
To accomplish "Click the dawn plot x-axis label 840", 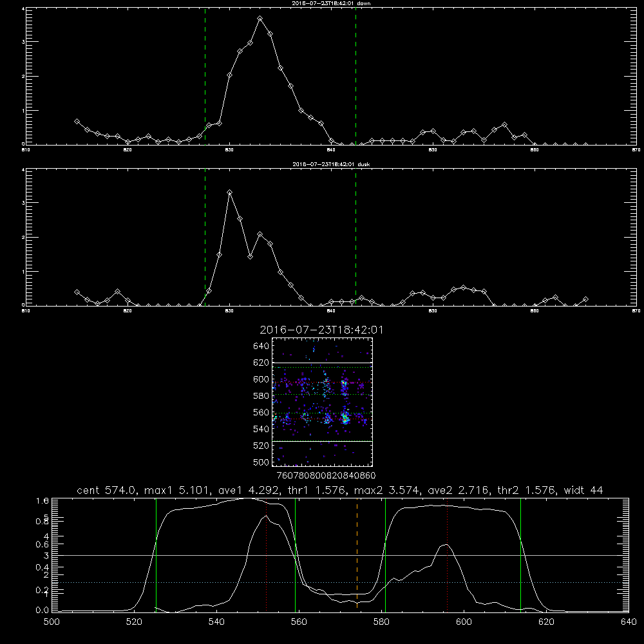I will 331,150.
